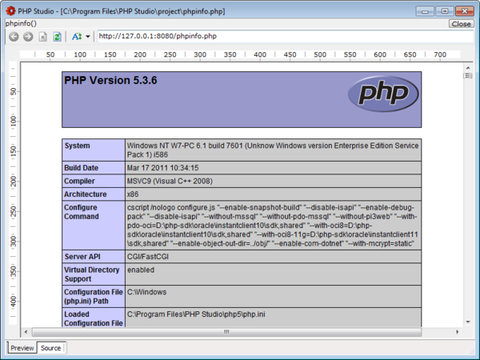Click the Forward navigation arrow icon
Viewport: 480px width, 360px height.
[x=28, y=37]
